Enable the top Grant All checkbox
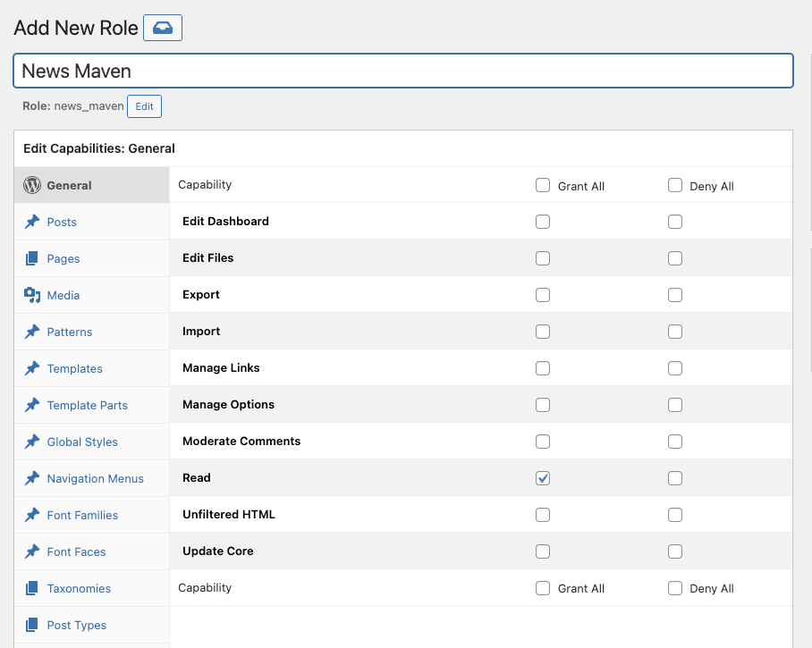Viewport: 812px width, 648px height. (x=543, y=186)
